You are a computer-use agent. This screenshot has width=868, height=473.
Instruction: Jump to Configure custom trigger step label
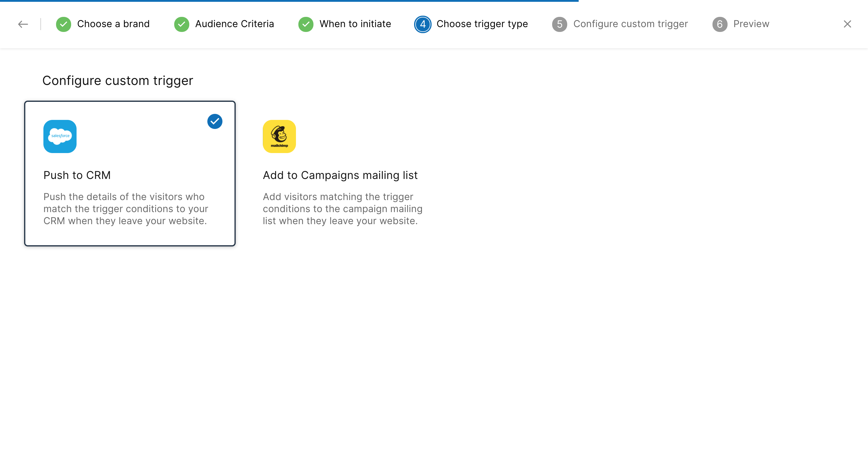(x=631, y=24)
